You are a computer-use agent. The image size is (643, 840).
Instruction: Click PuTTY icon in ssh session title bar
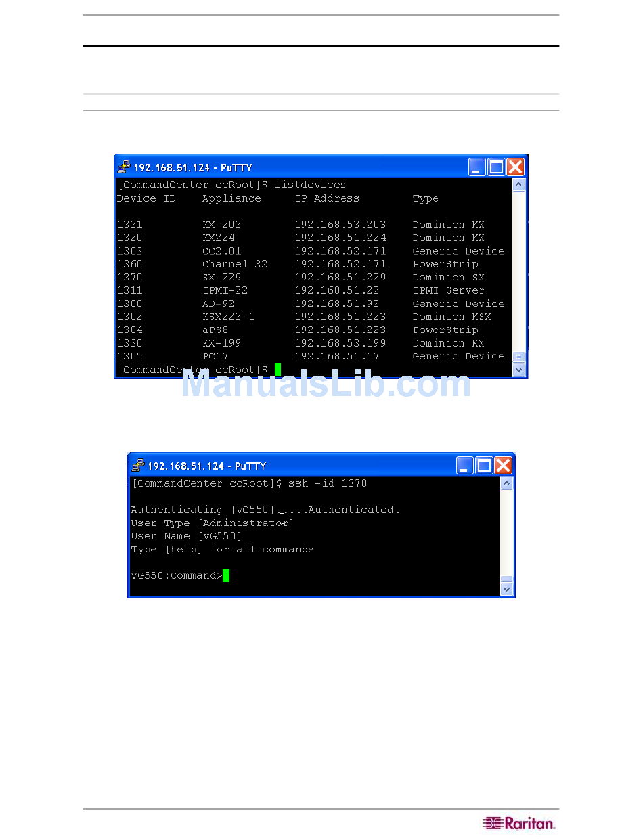coord(138,466)
